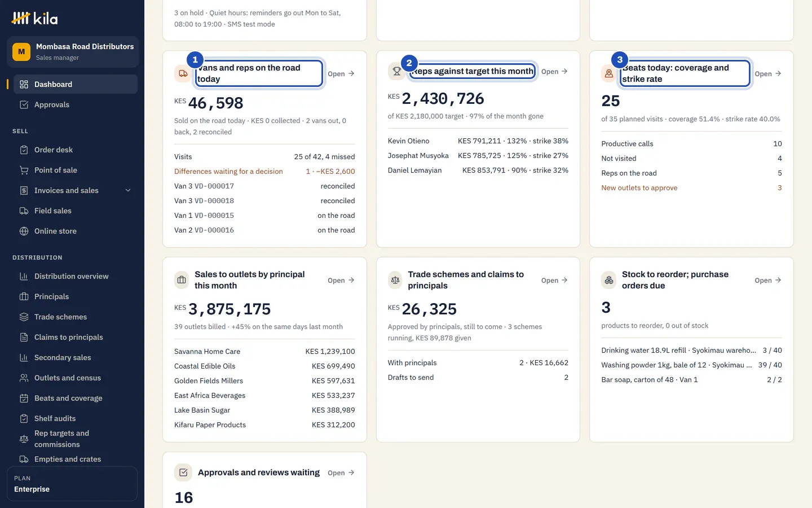Click the Enterprise plan box
This screenshot has width=812, height=508.
coord(72,484)
